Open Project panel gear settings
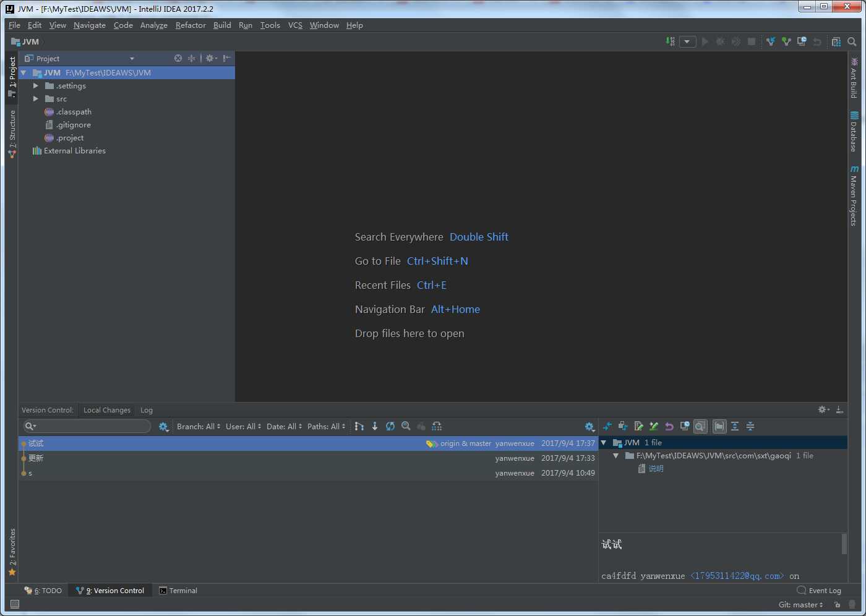Screen dimensions: 866x616 click(211, 58)
